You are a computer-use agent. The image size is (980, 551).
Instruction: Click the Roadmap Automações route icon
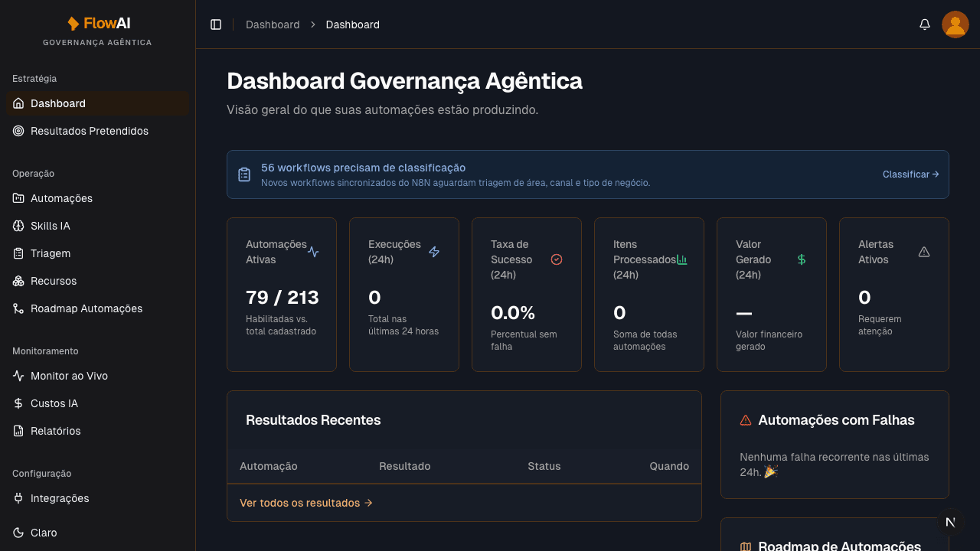tap(18, 308)
